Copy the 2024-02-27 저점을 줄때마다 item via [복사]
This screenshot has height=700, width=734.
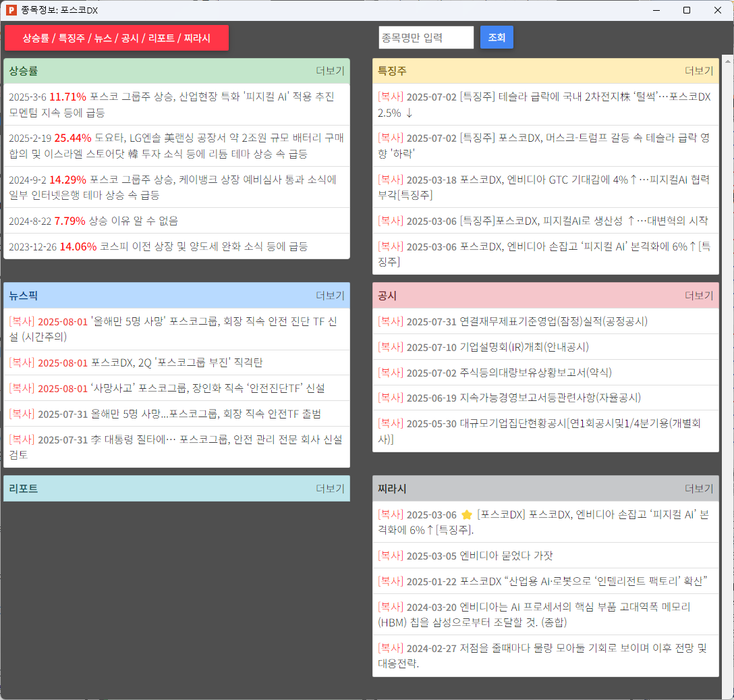point(391,649)
